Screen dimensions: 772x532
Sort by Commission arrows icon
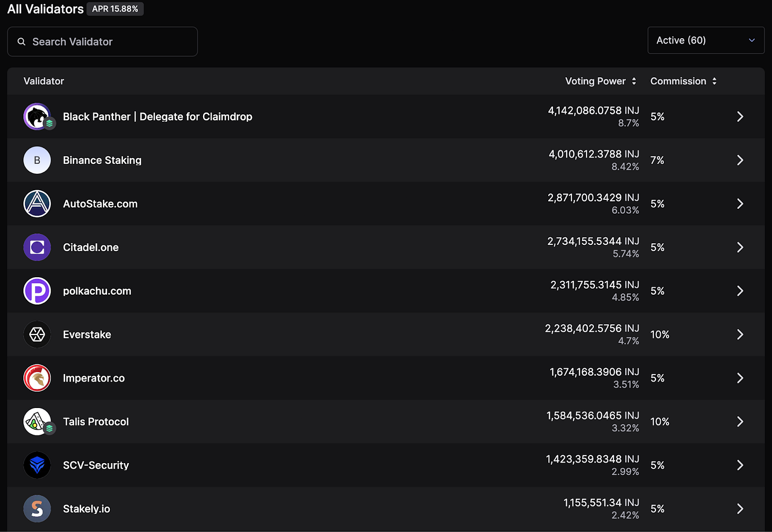pos(714,81)
